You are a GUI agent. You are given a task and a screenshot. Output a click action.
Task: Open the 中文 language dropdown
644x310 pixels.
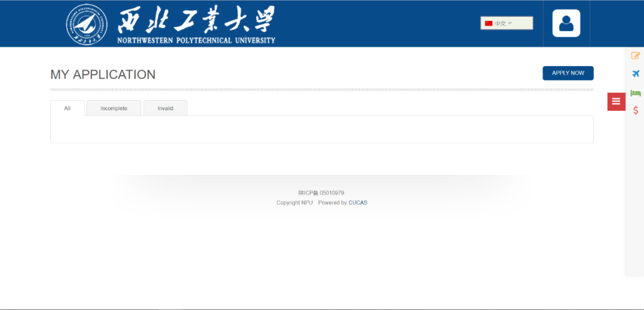tap(507, 23)
